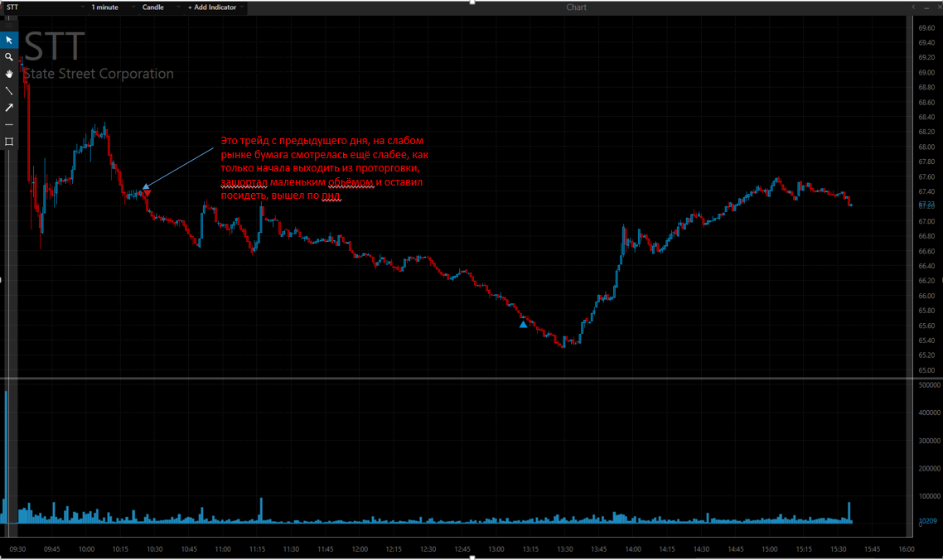The width and height of the screenshot is (943, 560).
Task: Click the 09:30 time axis label
Action: point(18,549)
